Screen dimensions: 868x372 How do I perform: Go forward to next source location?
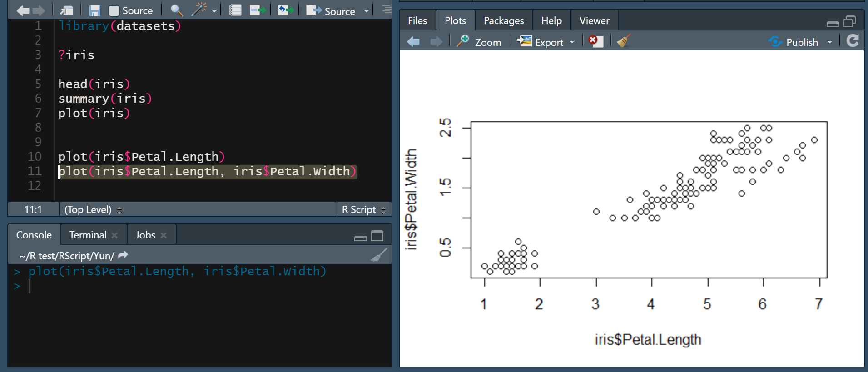(x=39, y=10)
